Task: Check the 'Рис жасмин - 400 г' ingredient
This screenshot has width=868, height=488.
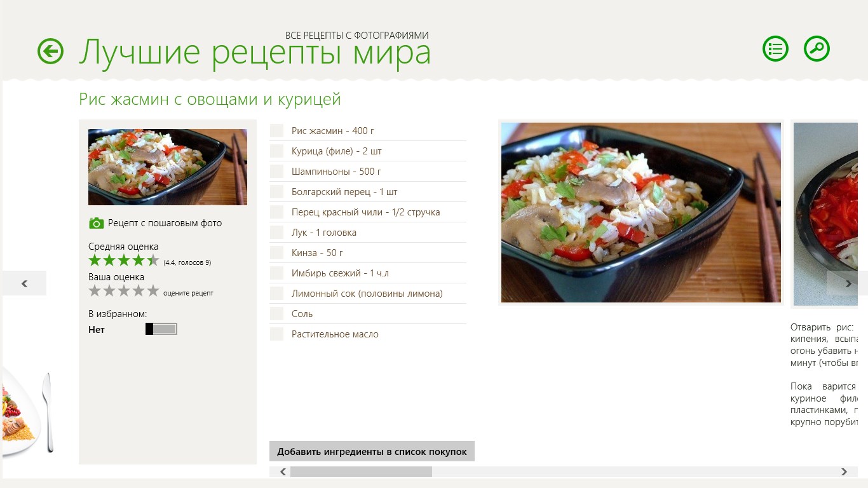Action: click(276, 131)
